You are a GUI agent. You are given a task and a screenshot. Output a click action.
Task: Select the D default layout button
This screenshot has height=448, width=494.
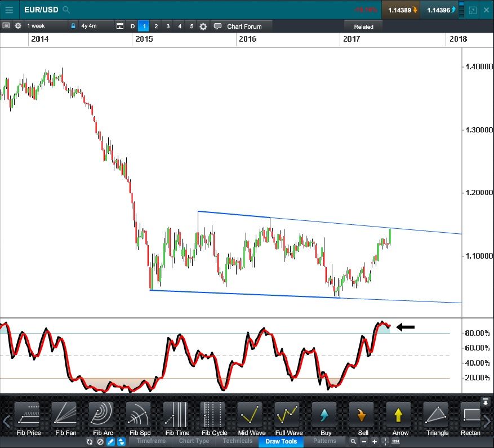coord(132,26)
